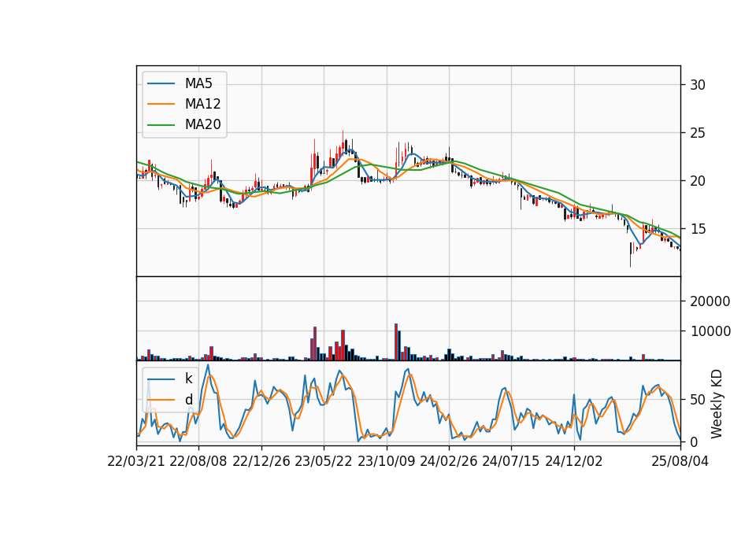Click the MA5 legend label
Image resolution: width=756 pixels, height=543 pixels.
[198, 83]
